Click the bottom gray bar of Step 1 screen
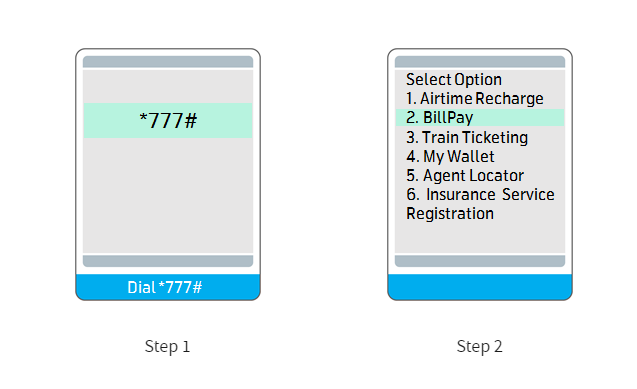637x389 pixels. tap(168, 261)
